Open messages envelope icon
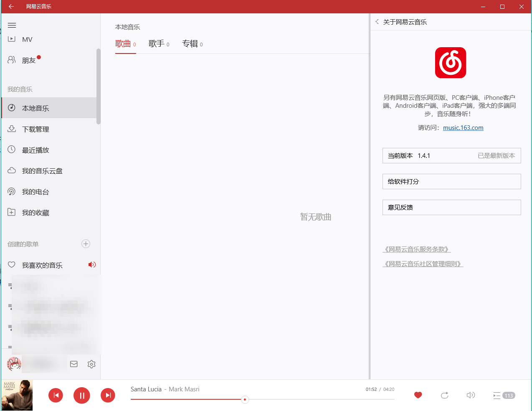 coord(74,364)
